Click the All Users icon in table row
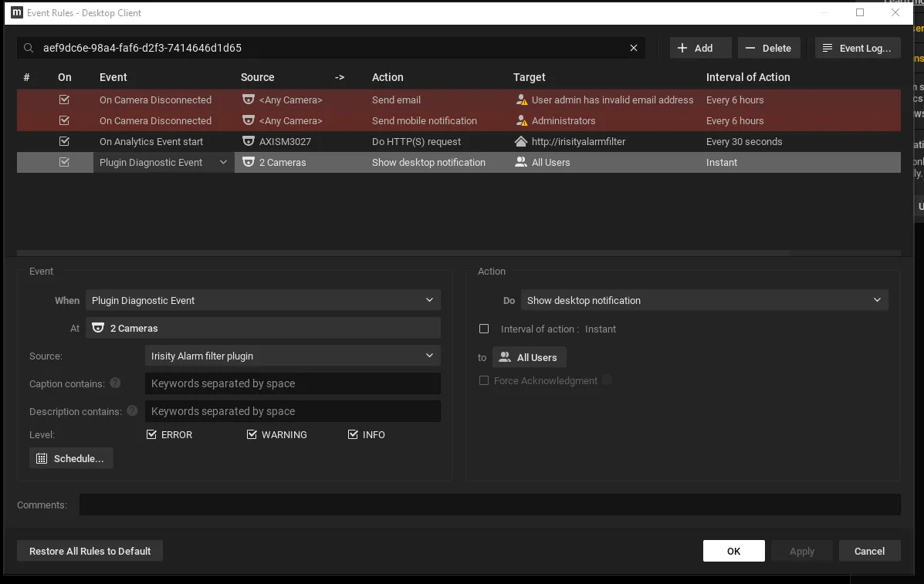 pos(521,163)
